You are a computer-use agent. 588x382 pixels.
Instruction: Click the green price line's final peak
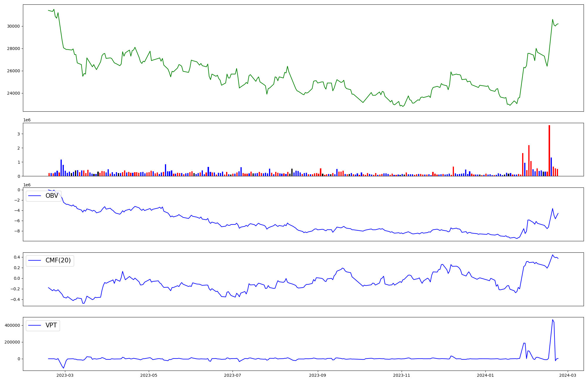(x=552, y=19)
